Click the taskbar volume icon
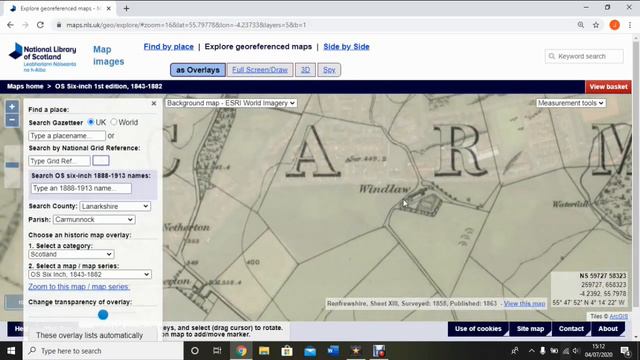Screen dimensions: 640x360 point(576,351)
